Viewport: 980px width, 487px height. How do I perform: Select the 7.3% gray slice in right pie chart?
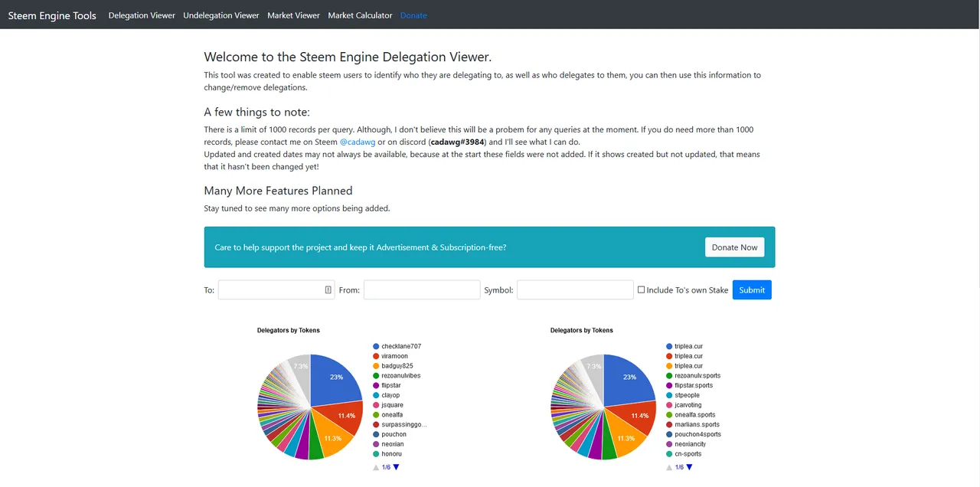point(593,370)
